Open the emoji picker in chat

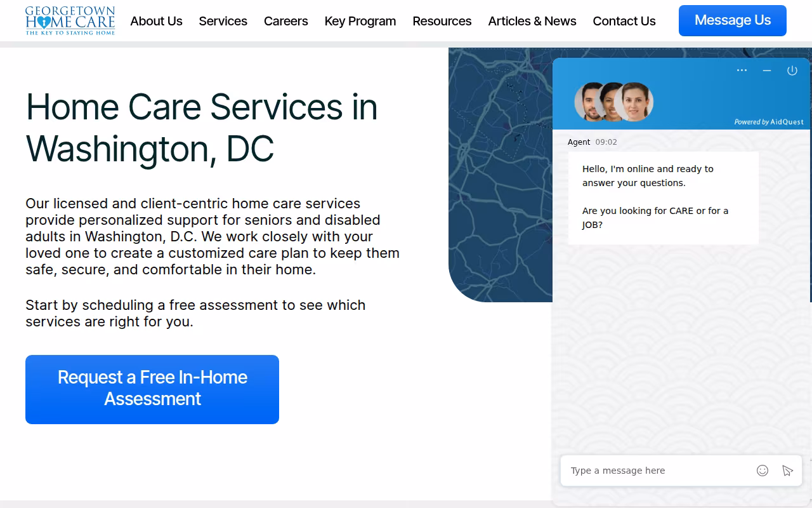coord(763,471)
